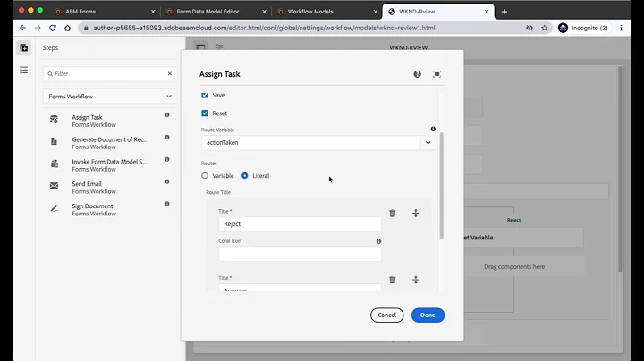Uncheck the Reset checkbox
Screen dimensions: 644x361
pyautogui.click(x=205, y=113)
